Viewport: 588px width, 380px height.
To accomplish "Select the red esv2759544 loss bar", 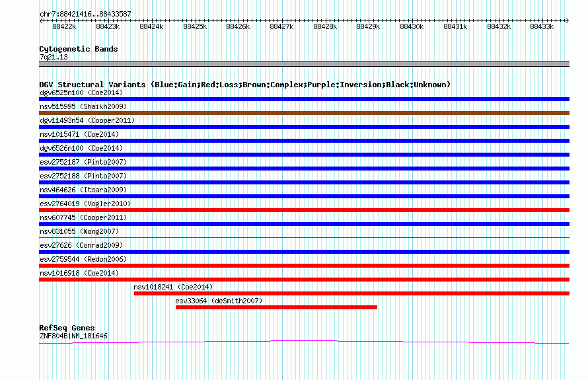I will 304,266.
